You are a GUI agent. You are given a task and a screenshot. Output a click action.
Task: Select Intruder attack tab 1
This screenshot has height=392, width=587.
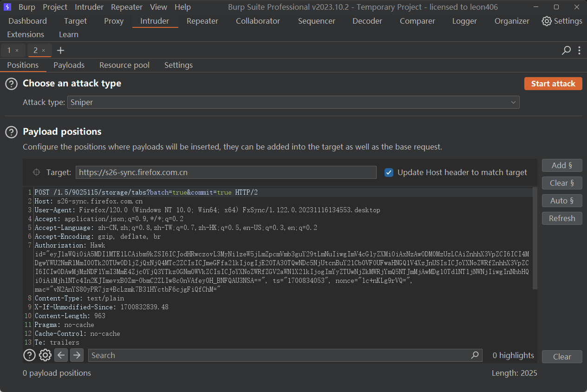tap(9, 50)
